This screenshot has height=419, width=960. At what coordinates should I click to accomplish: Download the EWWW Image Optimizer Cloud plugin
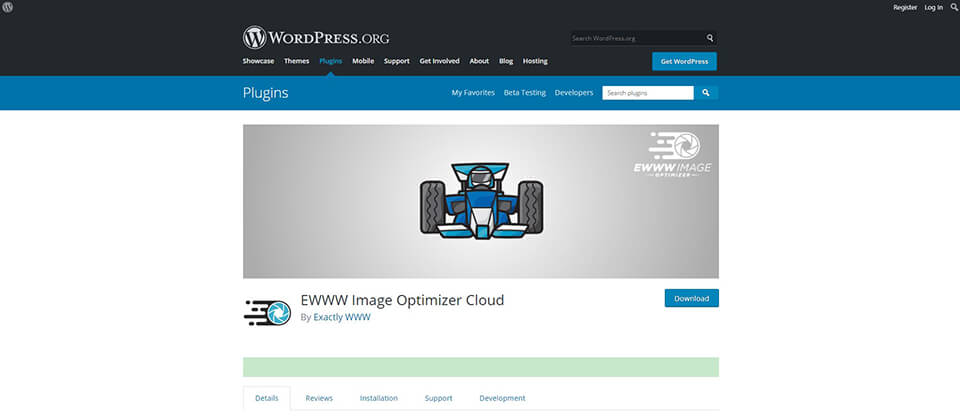click(x=692, y=298)
